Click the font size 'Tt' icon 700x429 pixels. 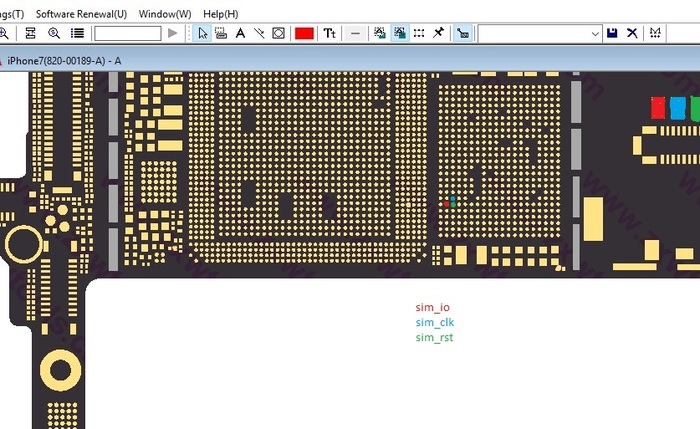[329, 33]
